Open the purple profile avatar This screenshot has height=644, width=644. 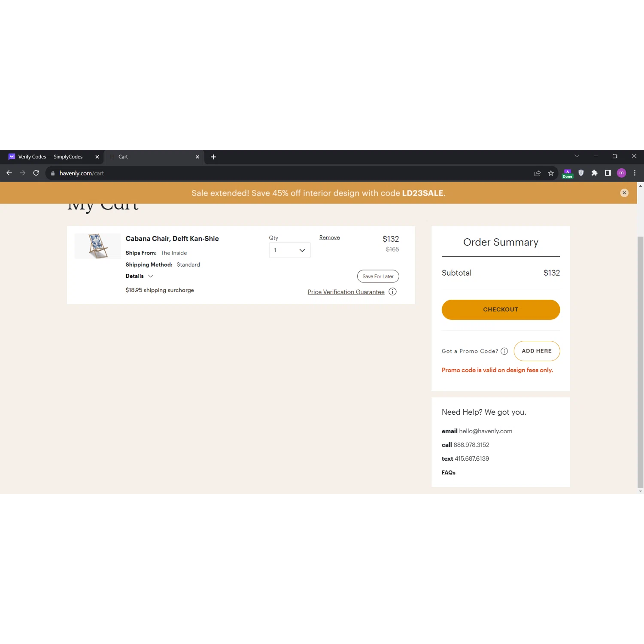621,173
